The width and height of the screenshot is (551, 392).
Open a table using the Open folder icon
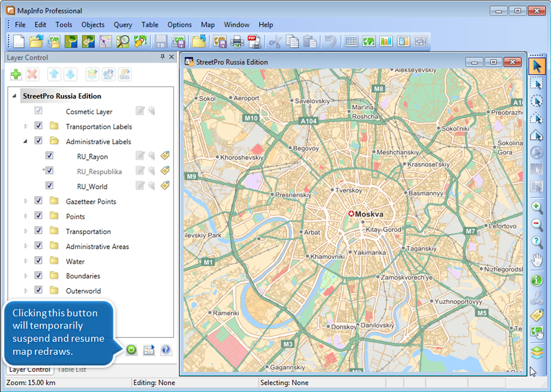click(x=36, y=42)
